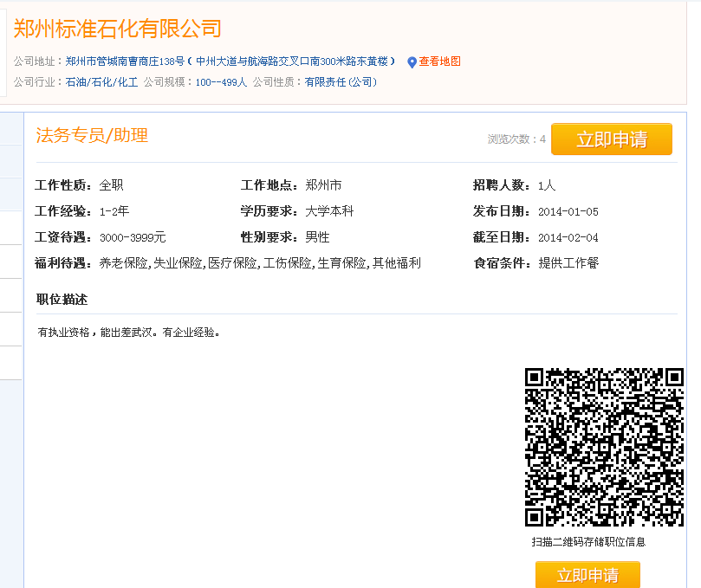This screenshot has width=701, height=588.
Task: Click benefits text starting with 养老保险
Action: click(260, 263)
